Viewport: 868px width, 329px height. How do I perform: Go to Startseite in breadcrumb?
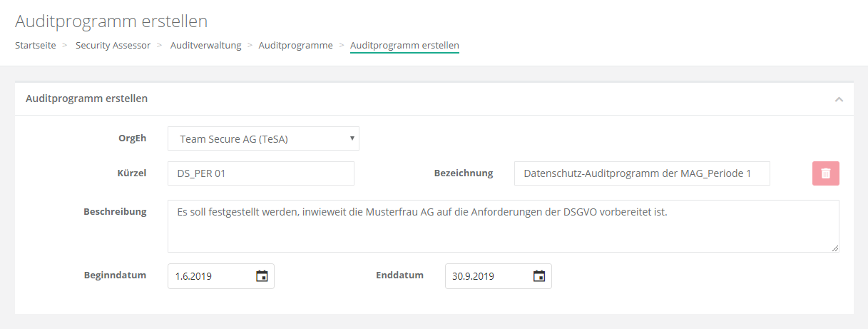[36, 45]
